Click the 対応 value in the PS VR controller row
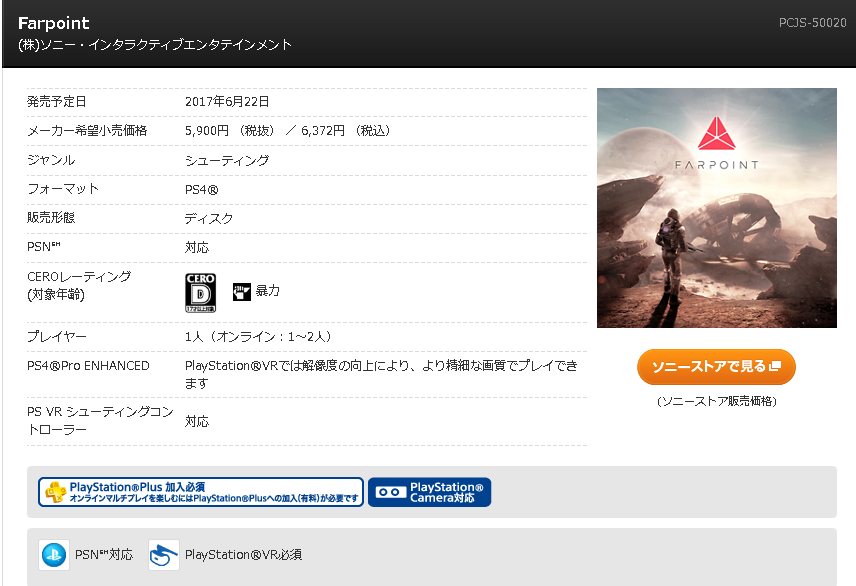This screenshot has height=586, width=856. click(197, 421)
